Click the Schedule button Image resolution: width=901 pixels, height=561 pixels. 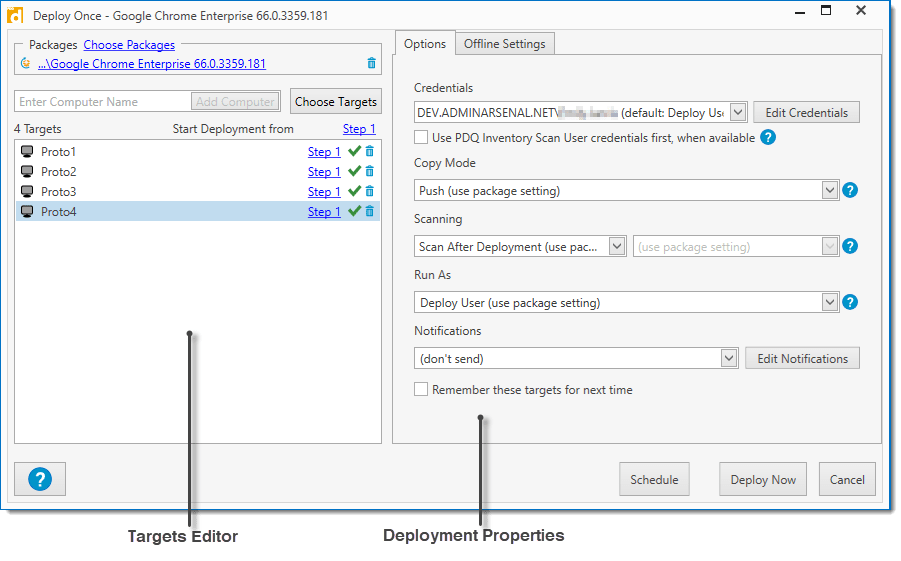point(654,479)
